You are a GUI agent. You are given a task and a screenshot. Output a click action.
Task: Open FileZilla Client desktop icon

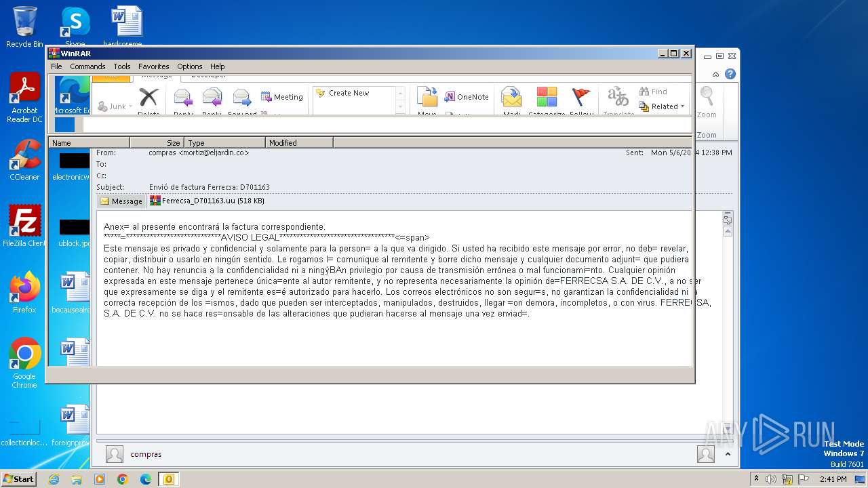pos(24,226)
